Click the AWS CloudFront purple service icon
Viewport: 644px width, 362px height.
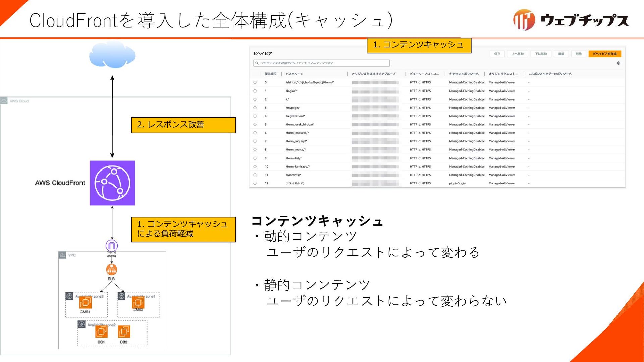[112, 183]
